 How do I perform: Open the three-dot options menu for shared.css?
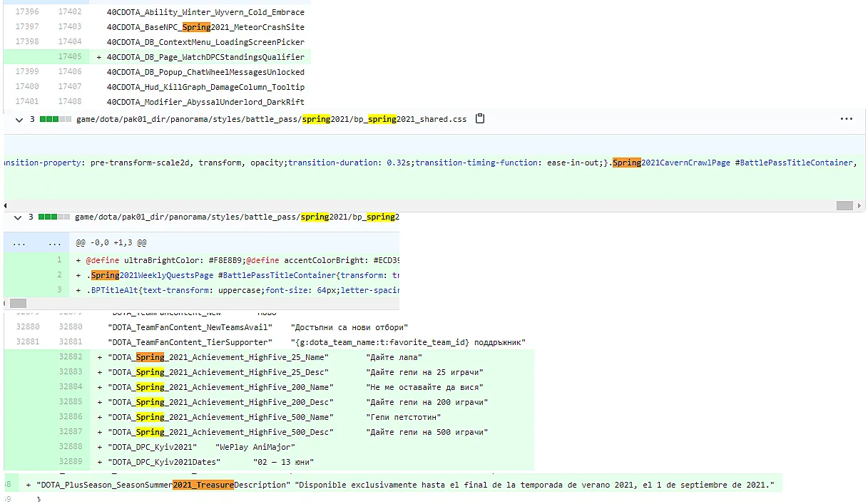click(x=846, y=119)
